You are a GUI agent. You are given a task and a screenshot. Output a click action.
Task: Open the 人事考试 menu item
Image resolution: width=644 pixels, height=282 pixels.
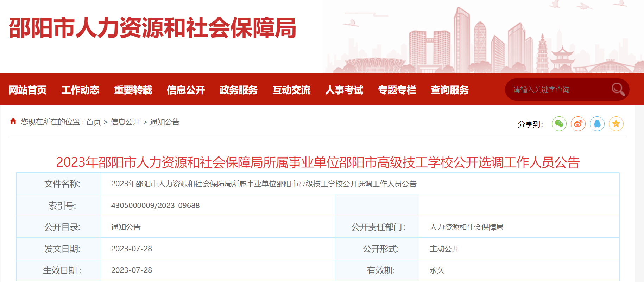point(344,90)
